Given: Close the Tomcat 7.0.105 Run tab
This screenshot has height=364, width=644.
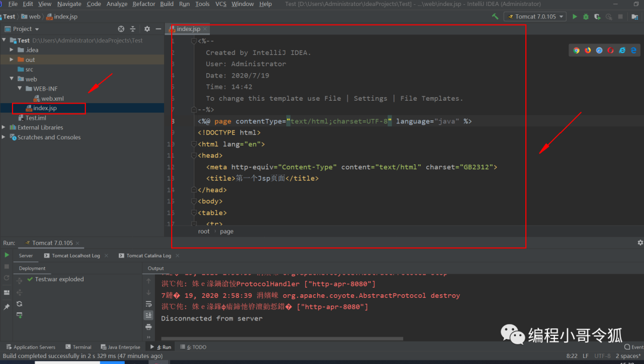Looking at the screenshot, I should click(x=78, y=243).
